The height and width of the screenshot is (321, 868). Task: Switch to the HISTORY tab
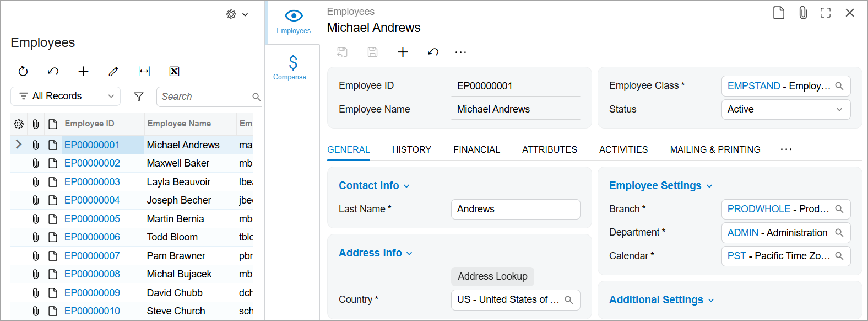[x=411, y=149]
